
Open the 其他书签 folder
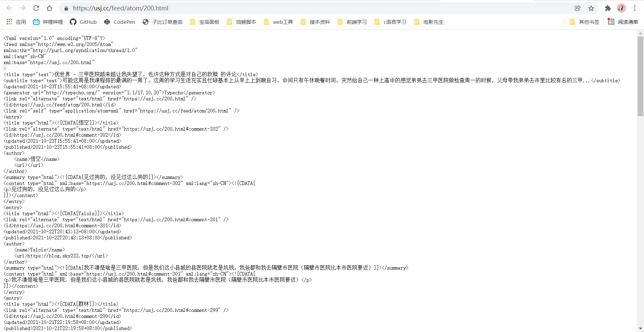(584, 22)
